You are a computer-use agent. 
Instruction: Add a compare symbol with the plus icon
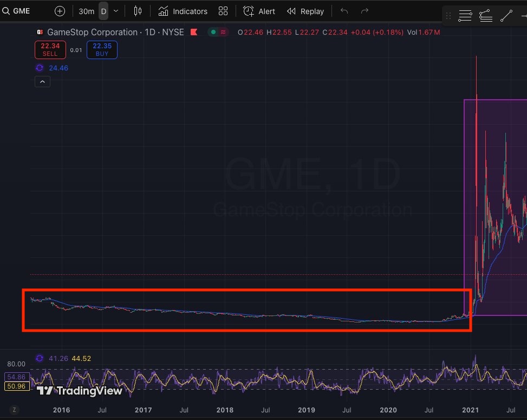(60, 11)
